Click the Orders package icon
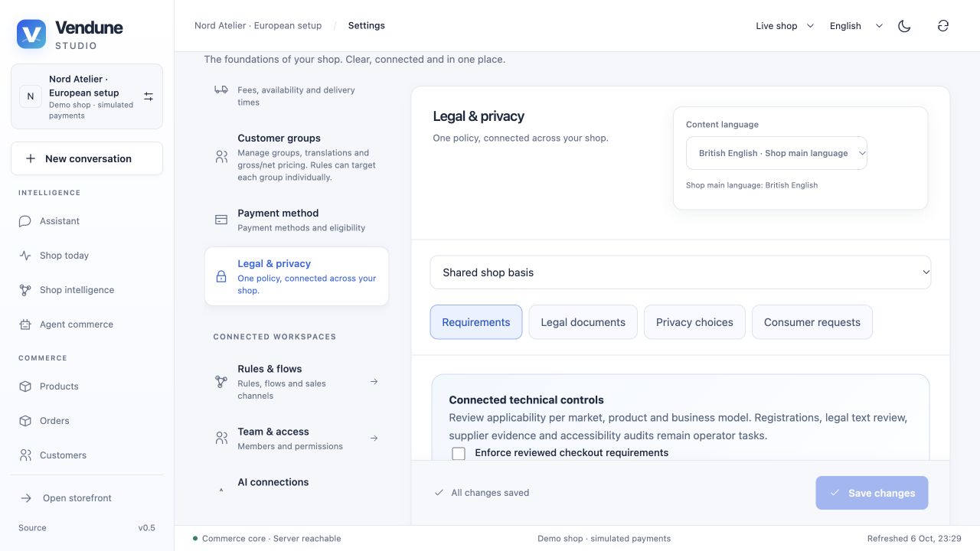980x551 pixels. click(25, 421)
